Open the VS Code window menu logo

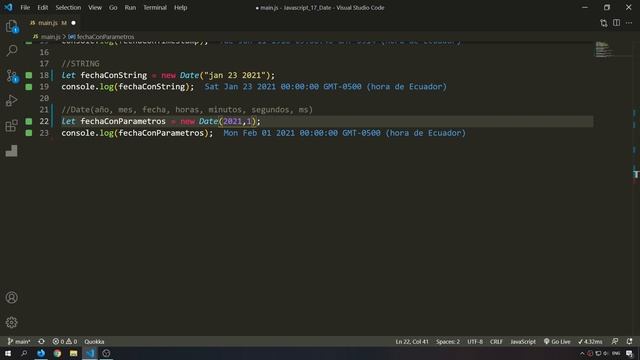pos(8,7)
